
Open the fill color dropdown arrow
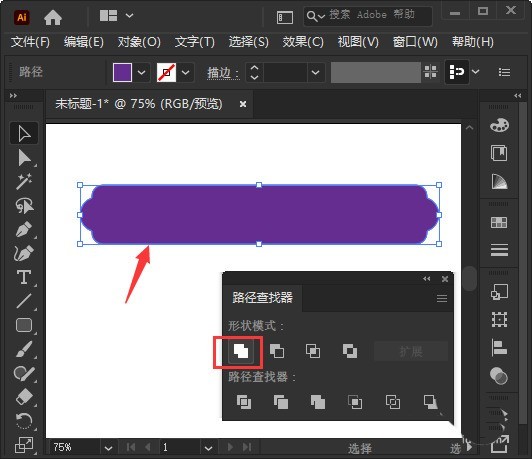141,72
